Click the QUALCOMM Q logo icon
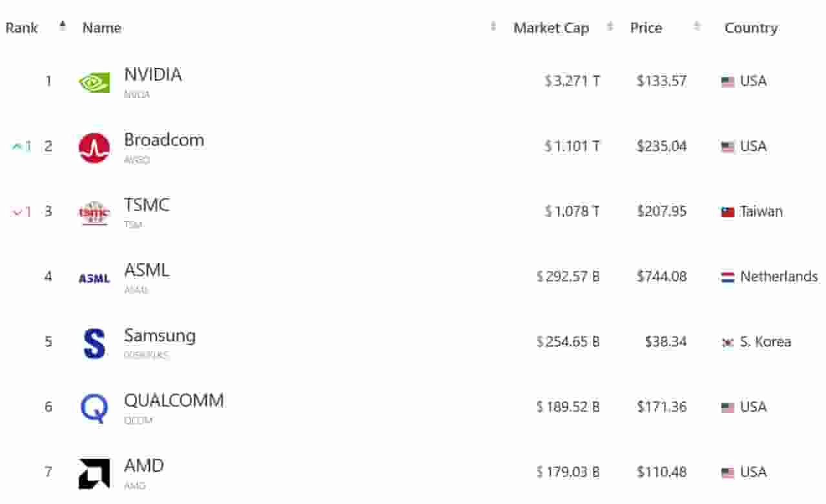 (x=94, y=408)
